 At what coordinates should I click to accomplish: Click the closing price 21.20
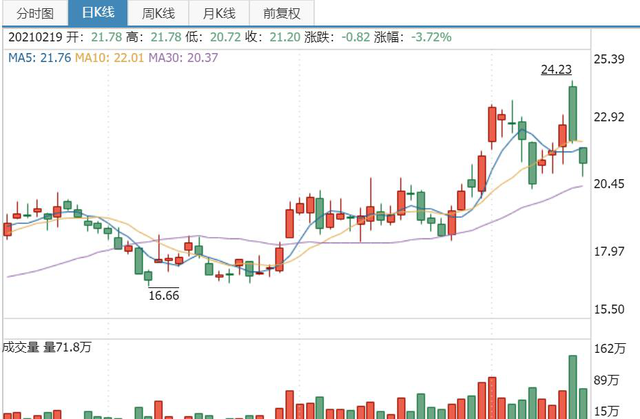285,37
